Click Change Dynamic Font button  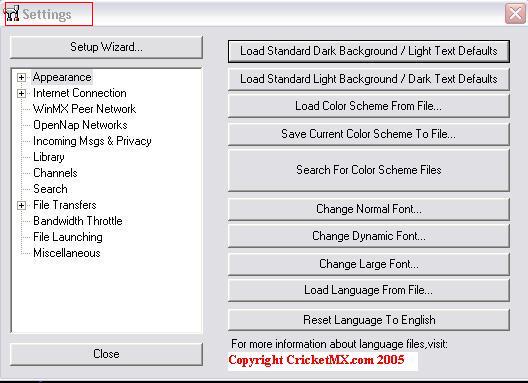pyautogui.click(x=369, y=236)
